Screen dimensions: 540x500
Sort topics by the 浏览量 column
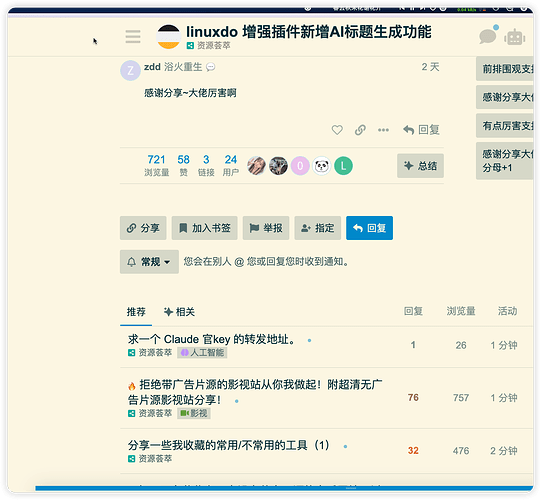coord(461,311)
